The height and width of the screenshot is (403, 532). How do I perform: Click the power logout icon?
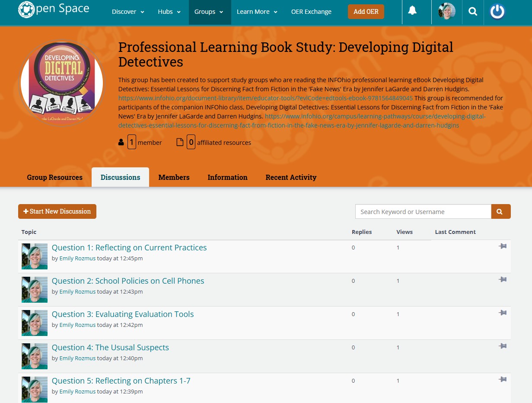click(x=497, y=12)
